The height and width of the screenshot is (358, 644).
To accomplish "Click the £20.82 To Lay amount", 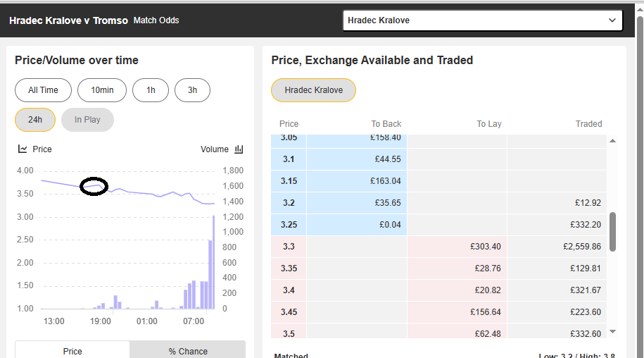I will point(488,290).
